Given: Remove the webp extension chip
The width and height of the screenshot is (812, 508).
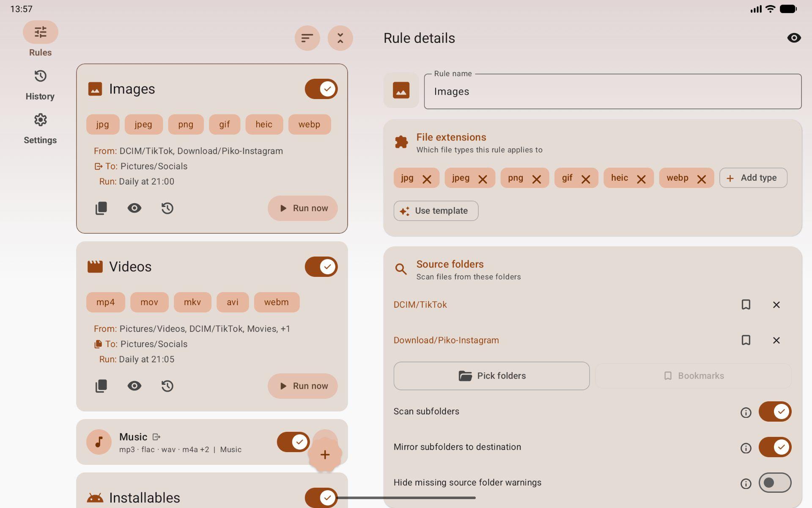Looking at the screenshot, I should point(701,179).
